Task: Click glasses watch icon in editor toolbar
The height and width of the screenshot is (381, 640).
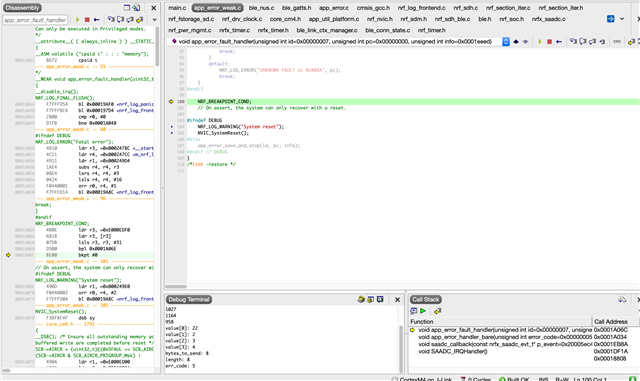Action: (x=617, y=42)
